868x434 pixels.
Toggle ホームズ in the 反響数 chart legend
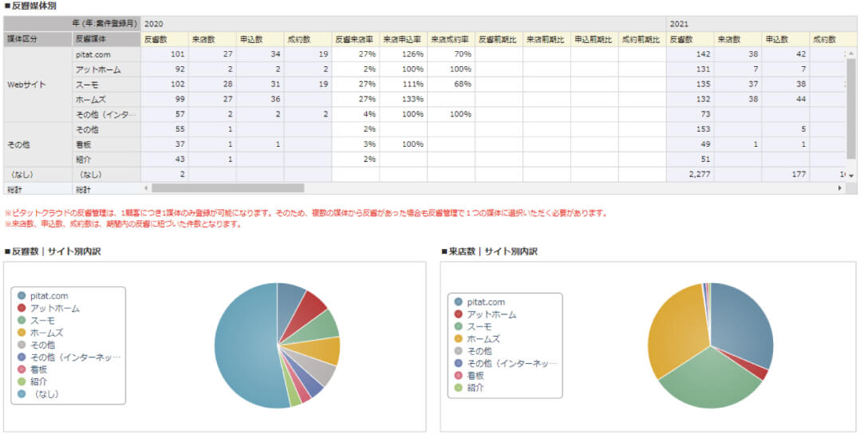(x=41, y=333)
